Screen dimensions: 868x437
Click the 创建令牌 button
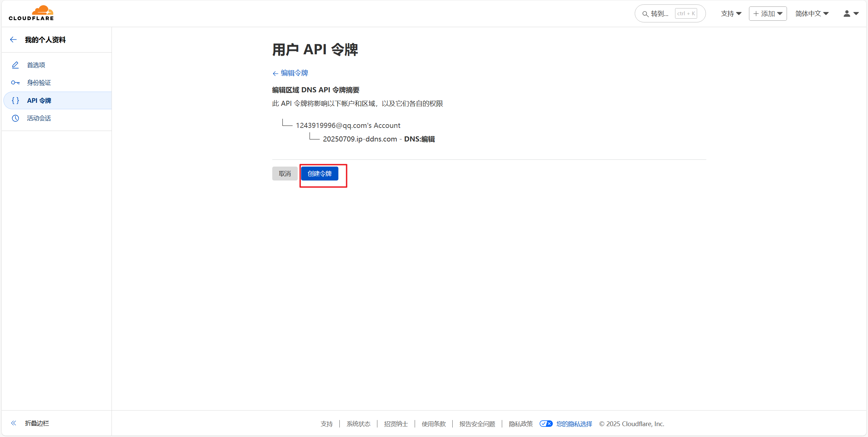point(319,173)
